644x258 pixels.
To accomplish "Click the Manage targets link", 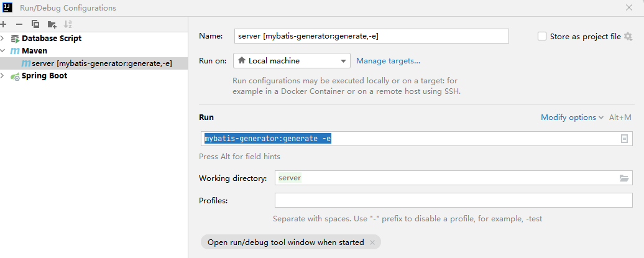I will pyautogui.click(x=388, y=61).
